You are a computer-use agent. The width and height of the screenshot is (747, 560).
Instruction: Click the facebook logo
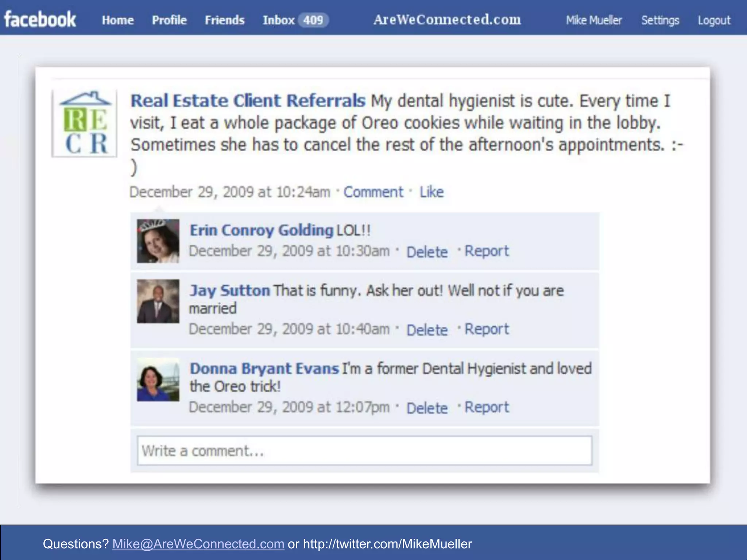pyautogui.click(x=40, y=20)
